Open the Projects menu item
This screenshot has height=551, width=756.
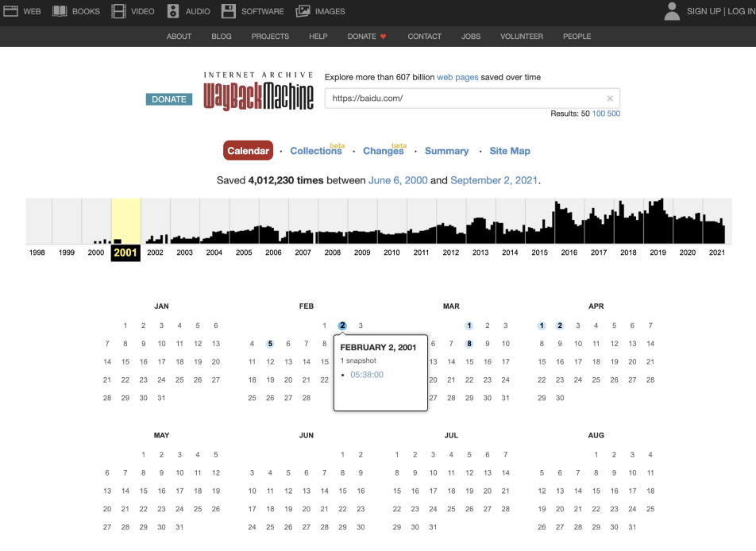point(270,37)
